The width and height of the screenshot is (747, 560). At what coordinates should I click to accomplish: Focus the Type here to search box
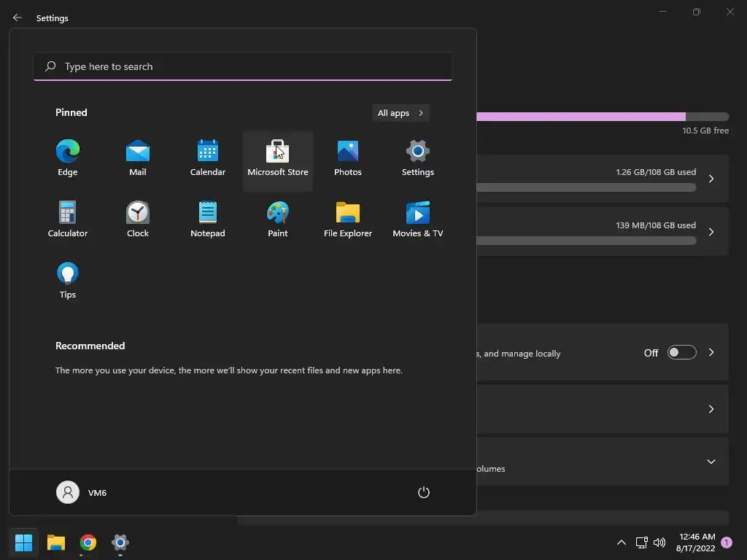(x=243, y=66)
